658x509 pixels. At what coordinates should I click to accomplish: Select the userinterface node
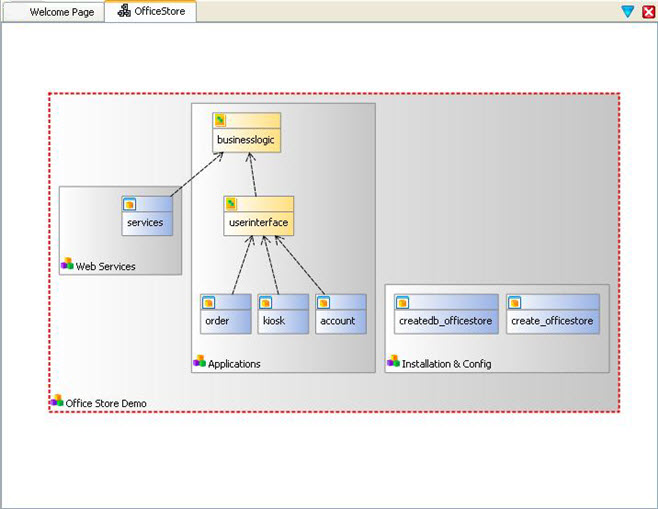258,223
